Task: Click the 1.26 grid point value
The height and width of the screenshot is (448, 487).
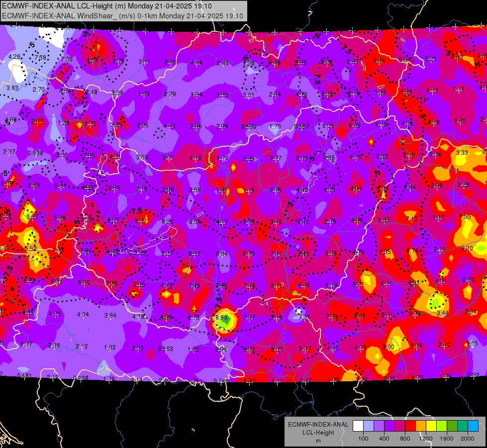Action: (x=64, y=123)
